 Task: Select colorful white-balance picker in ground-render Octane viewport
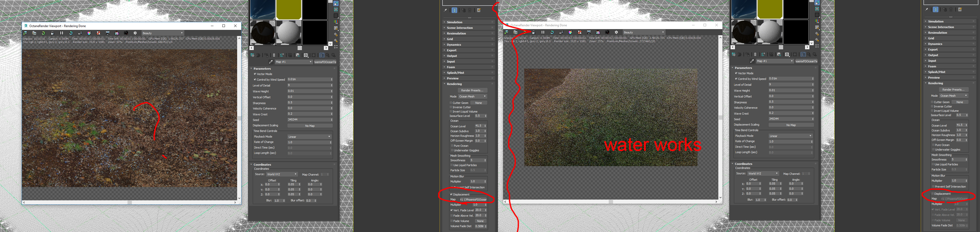(x=89, y=33)
